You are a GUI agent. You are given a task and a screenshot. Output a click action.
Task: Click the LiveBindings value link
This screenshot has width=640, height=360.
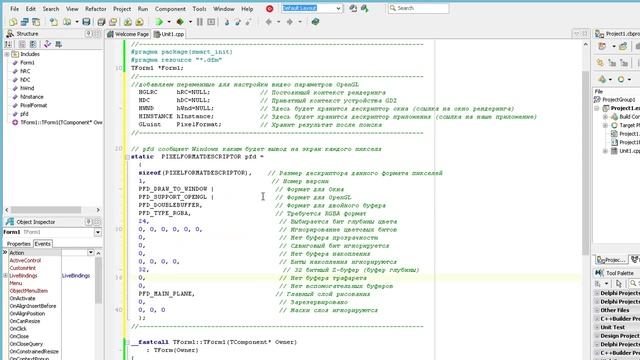click(76, 276)
